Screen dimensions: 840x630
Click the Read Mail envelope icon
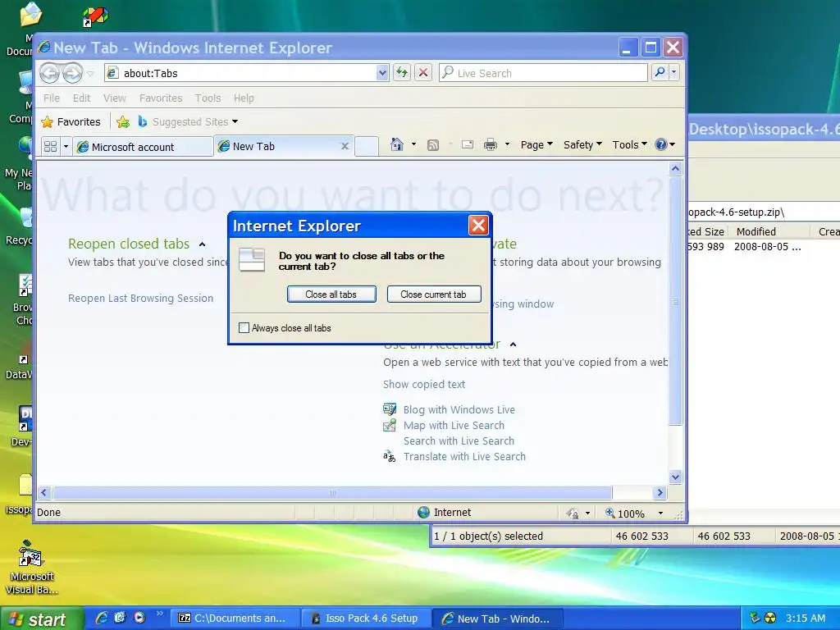468,144
